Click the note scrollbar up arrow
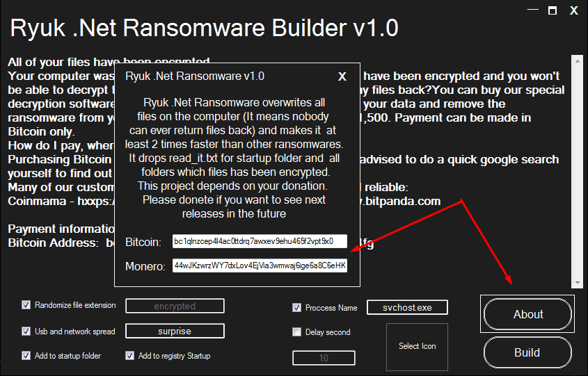The height and width of the screenshot is (376, 588). coord(577,60)
